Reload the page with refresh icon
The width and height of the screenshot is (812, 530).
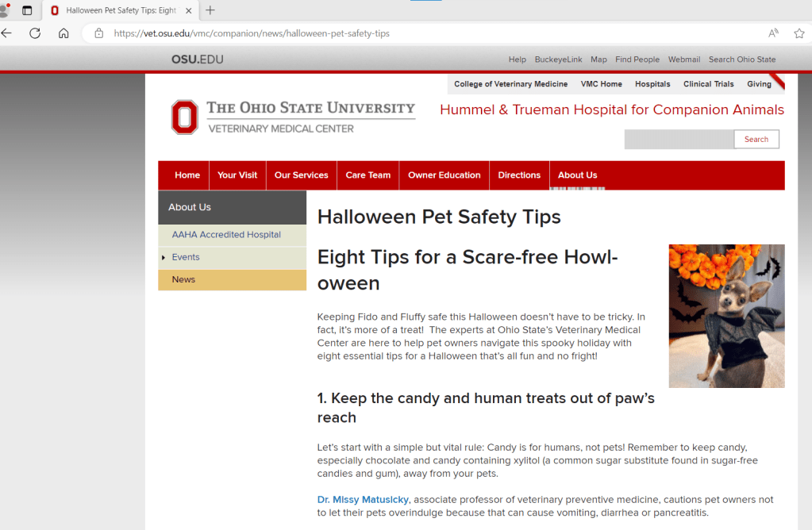click(x=35, y=33)
